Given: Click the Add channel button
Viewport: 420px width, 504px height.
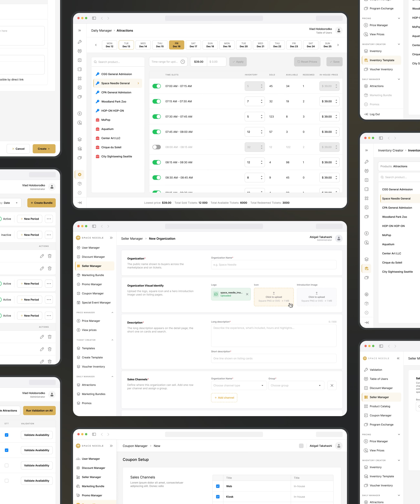Looking at the screenshot, I should point(224,398).
